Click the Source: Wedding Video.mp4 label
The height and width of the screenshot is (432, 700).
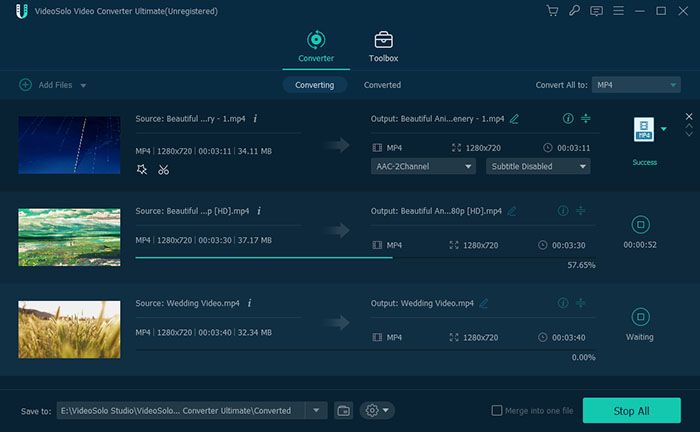pos(188,303)
